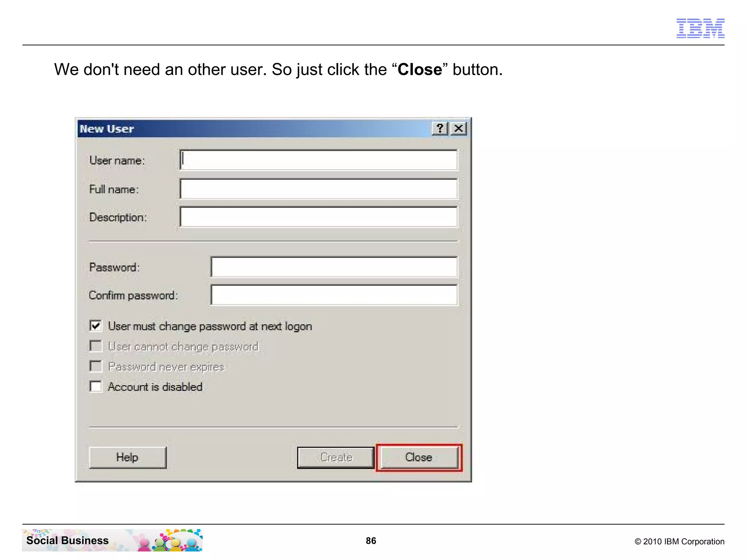Click the Social Business banner graphic
747x560 pixels.
(112, 540)
